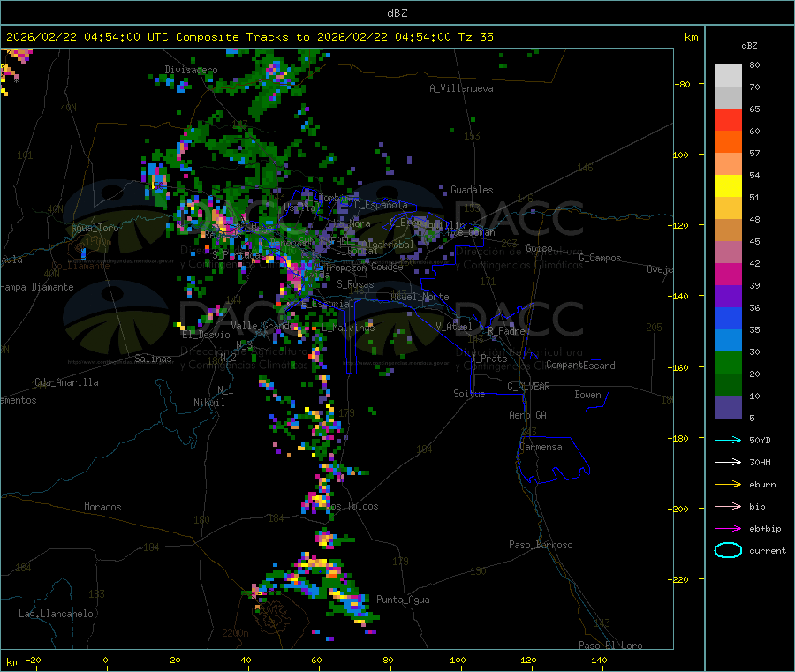The height and width of the screenshot is (672, 795).
Task: Select the 65 dBZ red color swatch
Action: 728,119
